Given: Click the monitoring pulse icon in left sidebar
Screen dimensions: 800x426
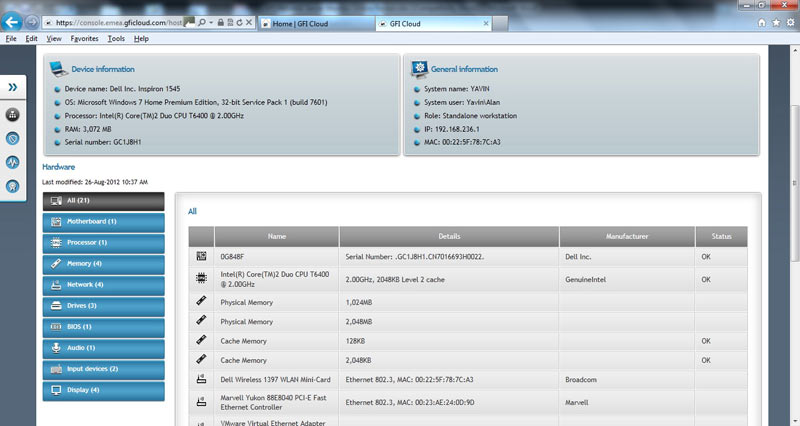Looking at the screenshot, I should pyautogui.click(x=13, y=162).
